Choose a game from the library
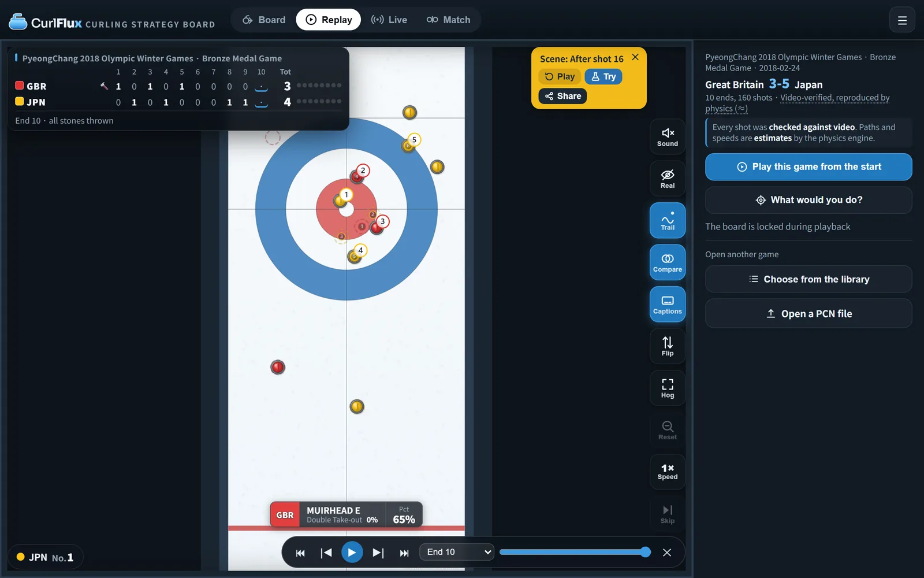The image size is (924, 578). [x=808, y=279]
